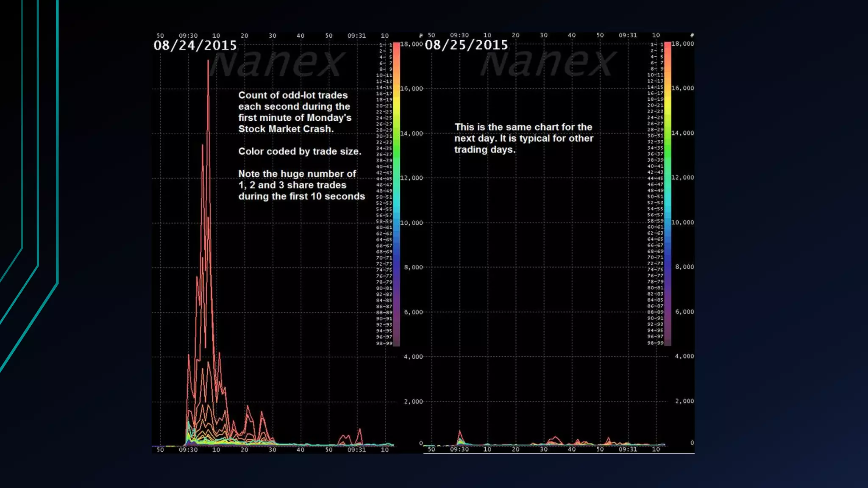Click the Nanex watermark on the left chart

(x=276, y=64)
